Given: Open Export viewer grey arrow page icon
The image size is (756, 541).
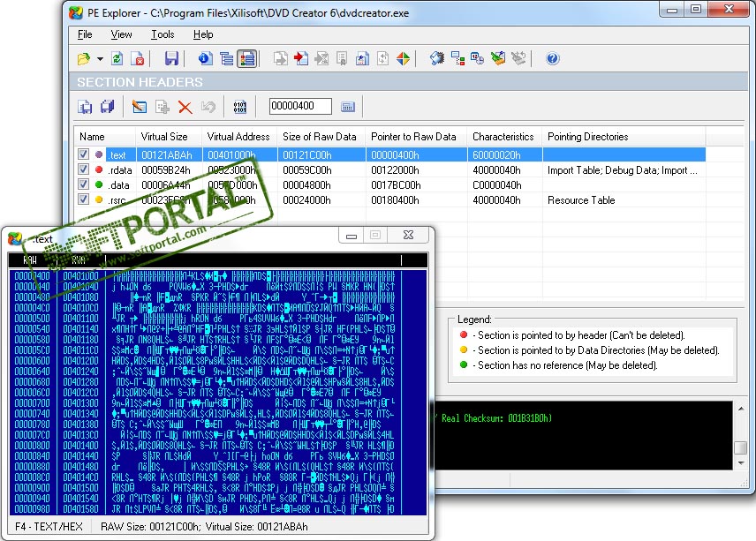Looking at the screenshot, I should 281,59.
